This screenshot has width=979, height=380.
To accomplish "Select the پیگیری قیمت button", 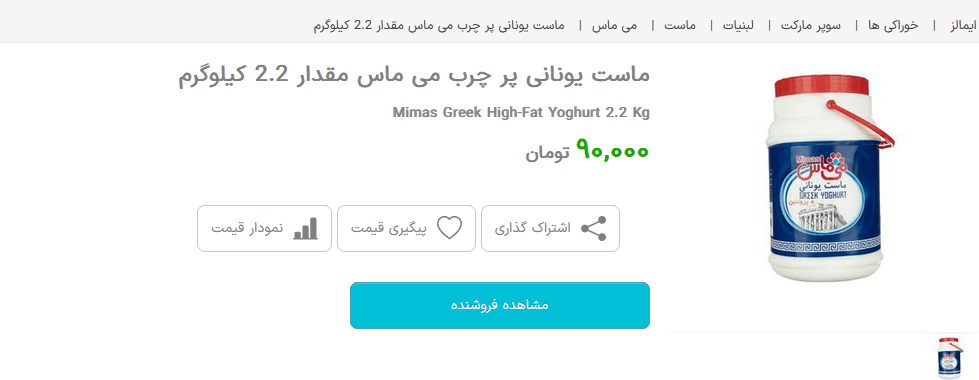I will click(406, 228).
